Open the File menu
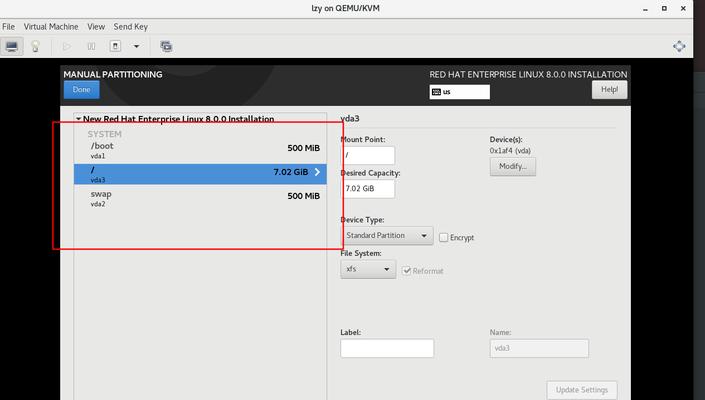Image resolution: width=705 pixels, height=400 pixels. [9, 27]
